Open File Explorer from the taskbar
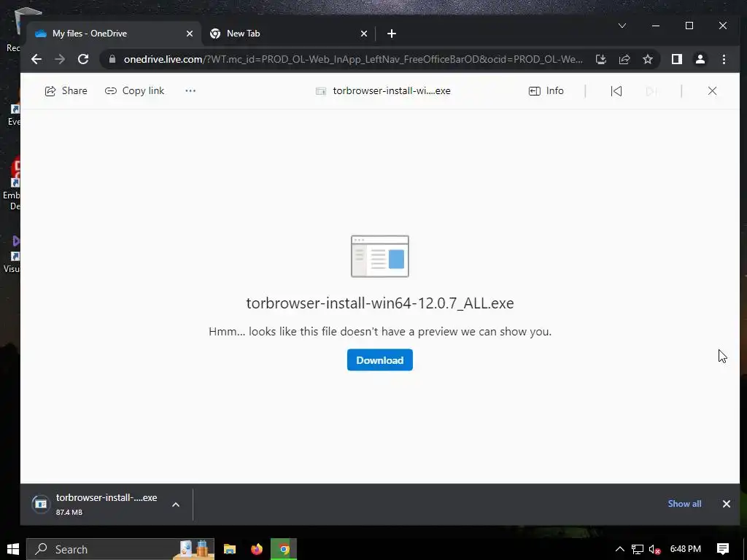The height and width of the screenshot is (560, 747). click(x=230, y=550)
